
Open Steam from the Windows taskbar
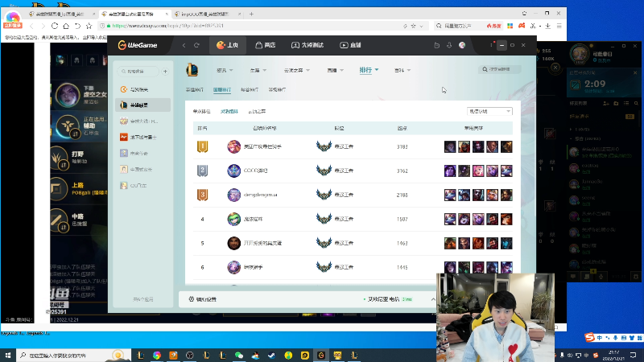pos(272,355)
